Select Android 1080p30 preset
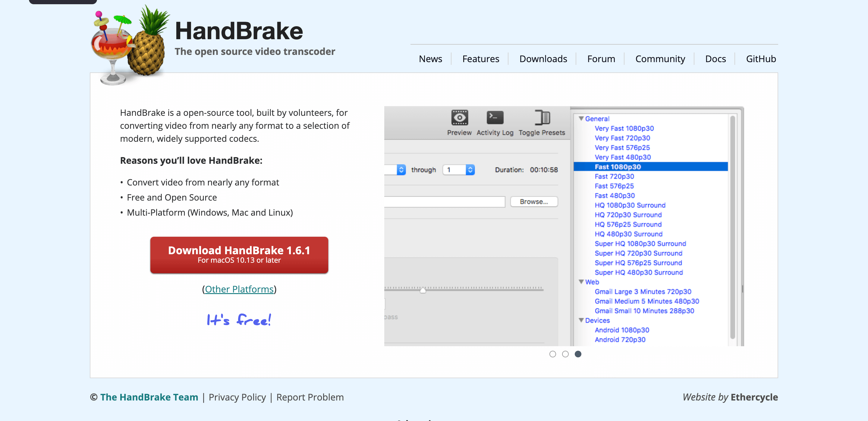 (622, 330)
